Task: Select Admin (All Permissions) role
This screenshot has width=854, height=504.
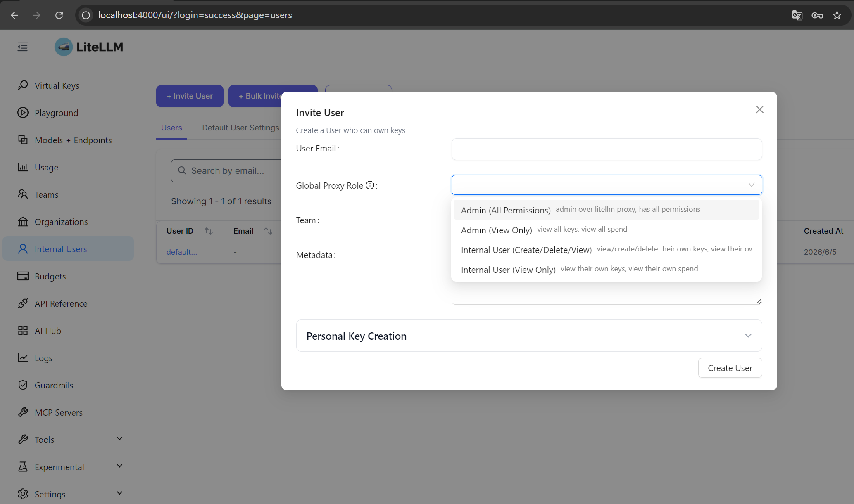Action: coord(606,210)
